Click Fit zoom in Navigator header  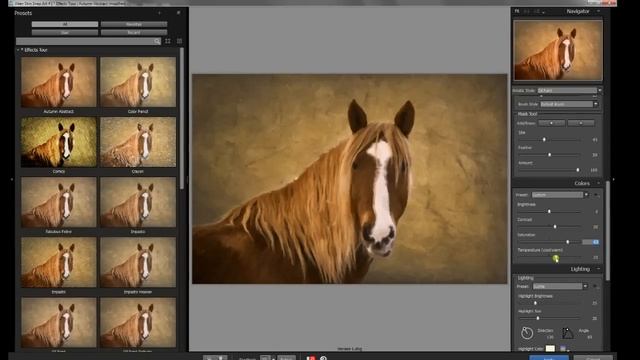pyautogui.click(x=517, y=11)
